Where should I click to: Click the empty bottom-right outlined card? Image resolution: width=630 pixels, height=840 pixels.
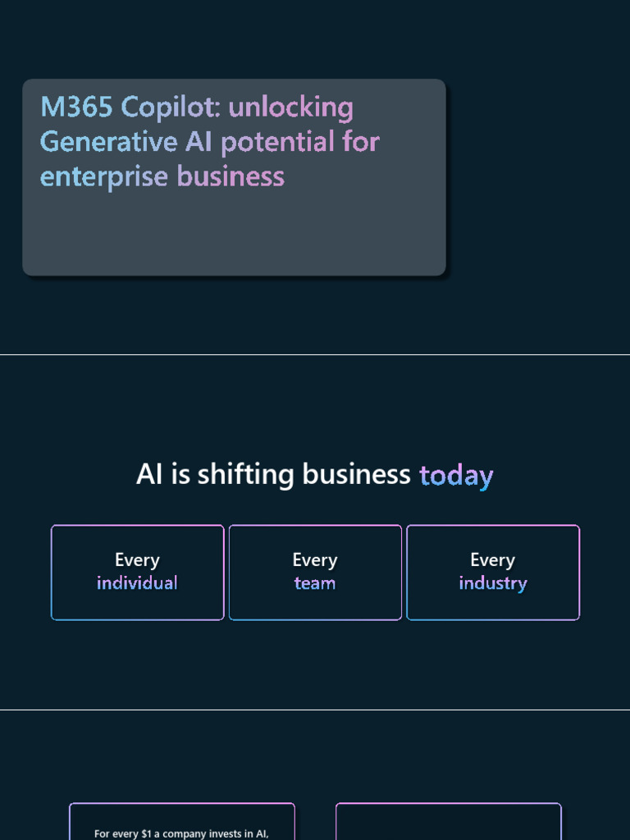point(449,823)
